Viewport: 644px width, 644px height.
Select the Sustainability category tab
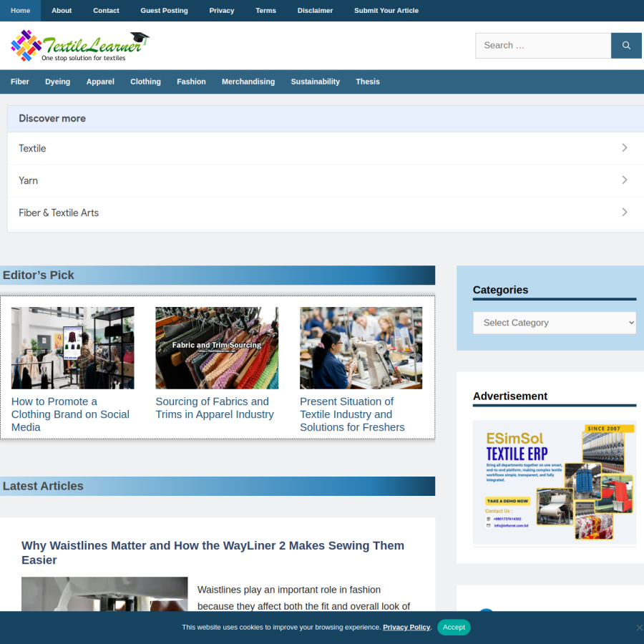point(316,82)
